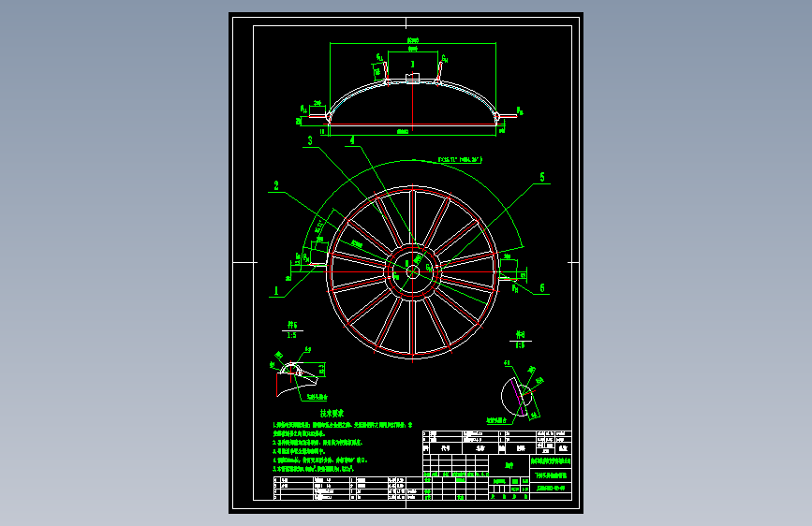Click part callout number 3
This screenshot has height=526, width=812.
point(310,140)
